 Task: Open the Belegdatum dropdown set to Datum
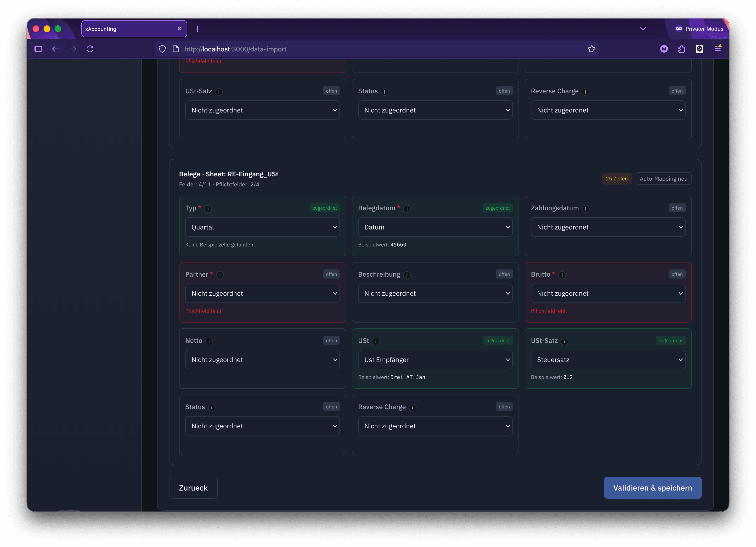click(435, 227)
